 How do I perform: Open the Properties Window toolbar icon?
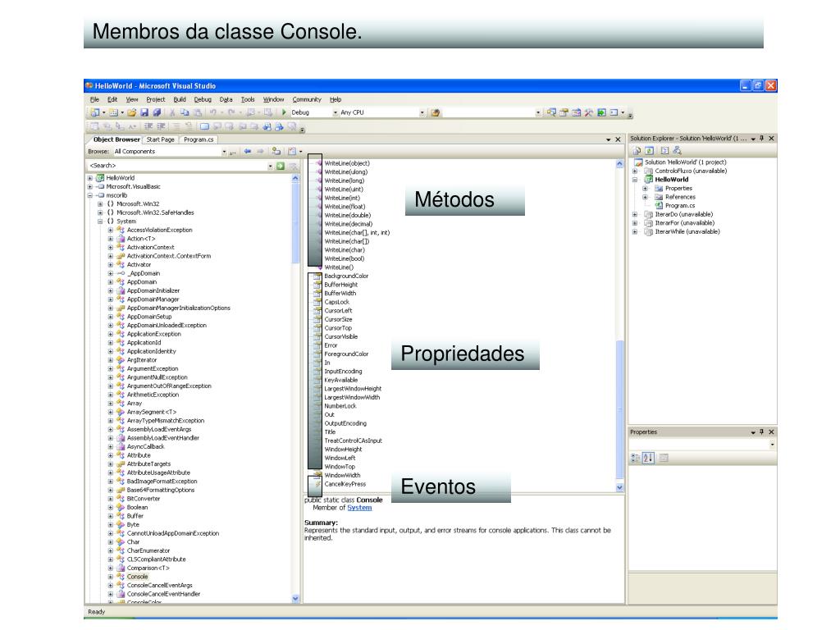click(x=564, y=112)
